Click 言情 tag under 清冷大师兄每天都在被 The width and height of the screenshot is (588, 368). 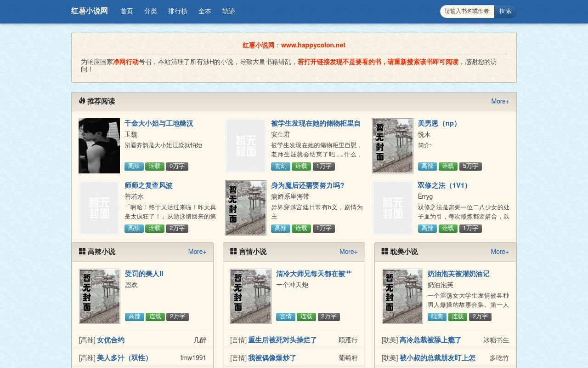pos(286,316)
